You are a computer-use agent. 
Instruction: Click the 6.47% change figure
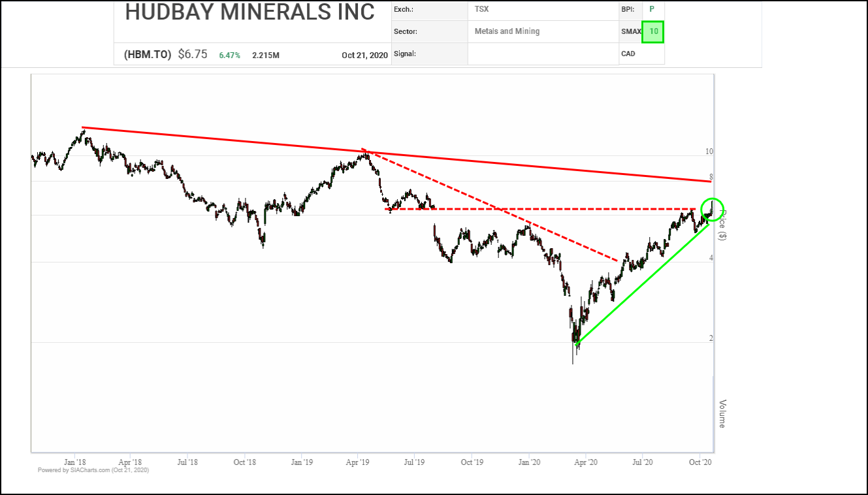coord(229,56)
